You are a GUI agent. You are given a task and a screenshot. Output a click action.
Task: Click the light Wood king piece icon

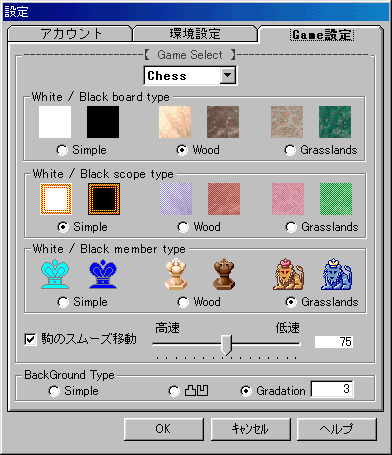click(176, 274)
